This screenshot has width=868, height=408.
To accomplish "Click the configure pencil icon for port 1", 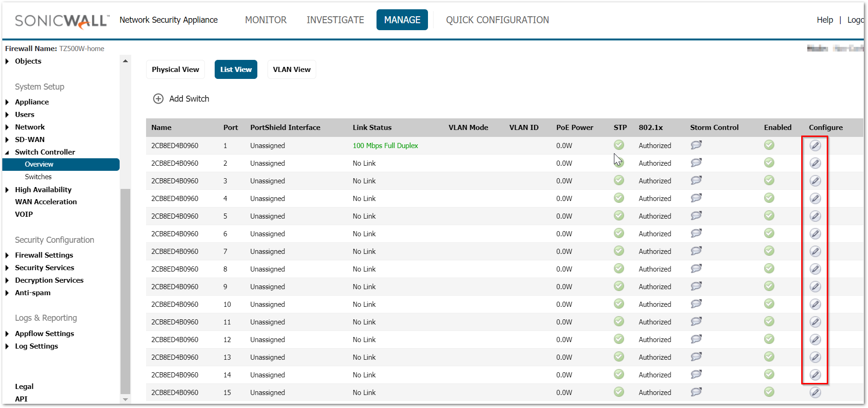I will (815, 145).
